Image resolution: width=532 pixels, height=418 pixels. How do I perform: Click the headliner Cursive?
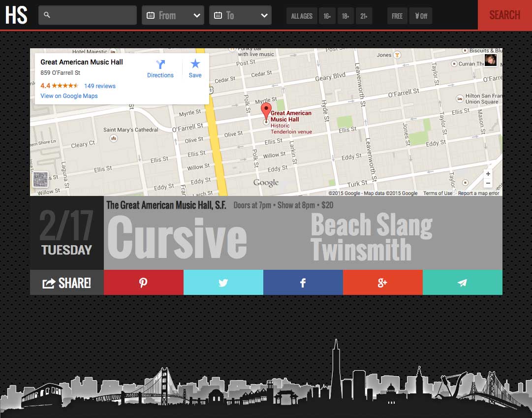tap(177, 237)
